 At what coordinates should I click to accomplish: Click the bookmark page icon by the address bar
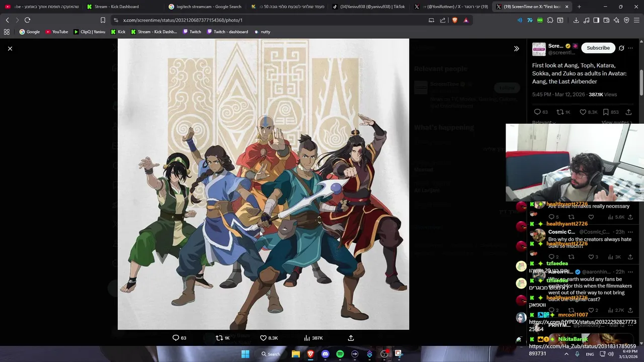103,20
